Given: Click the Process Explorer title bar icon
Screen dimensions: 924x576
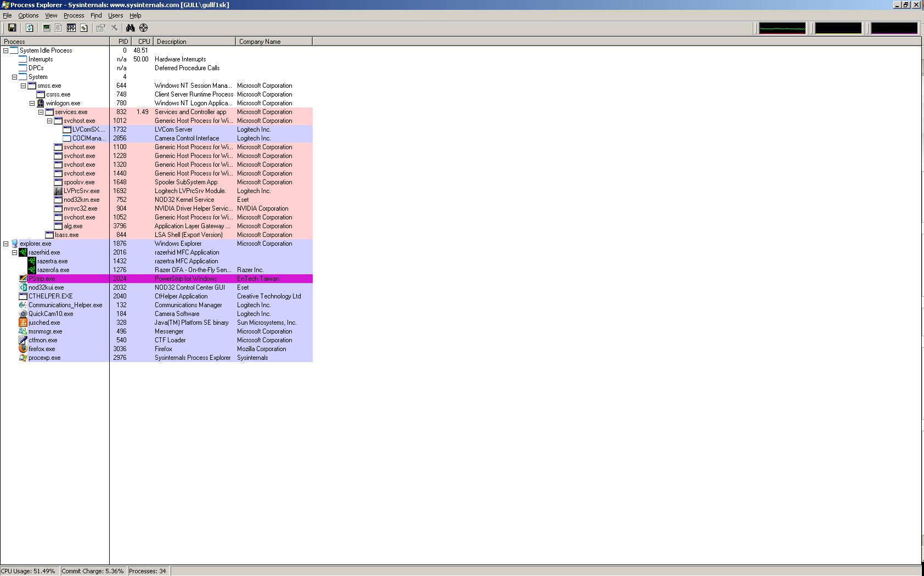Looking at the screenshot, I should (x=5, y=5).
